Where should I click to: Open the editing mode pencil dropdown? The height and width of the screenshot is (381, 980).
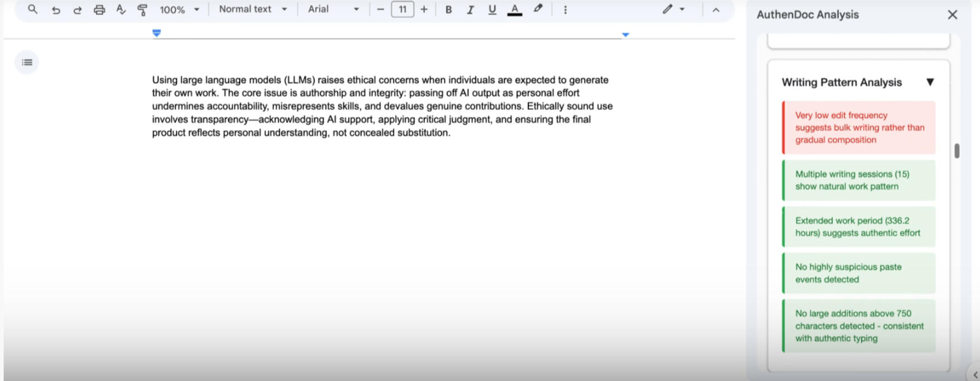pyautogui.click(x=673, y=10)
